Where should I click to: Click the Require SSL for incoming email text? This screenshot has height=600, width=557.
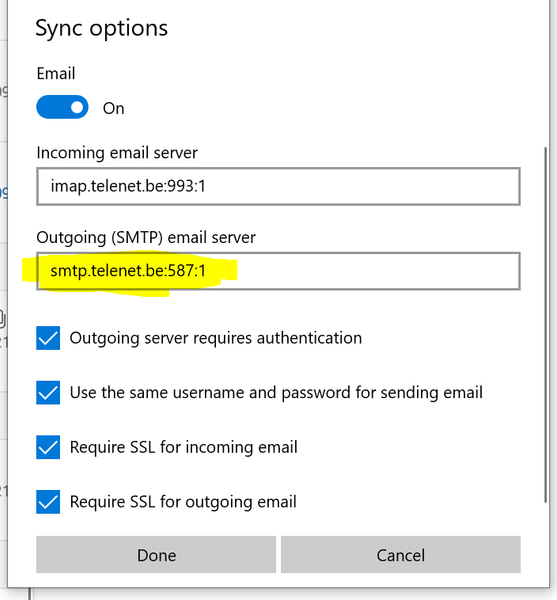(184, 447)
